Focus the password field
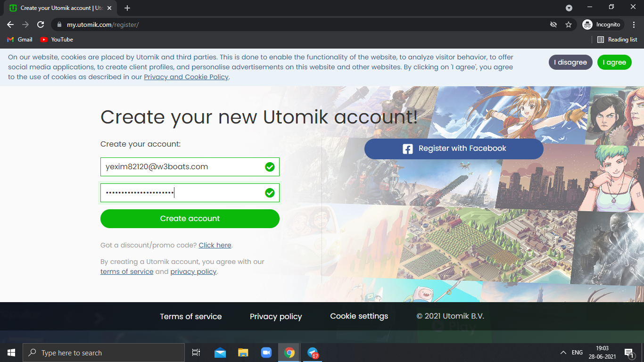 click(x=190, y=193)
